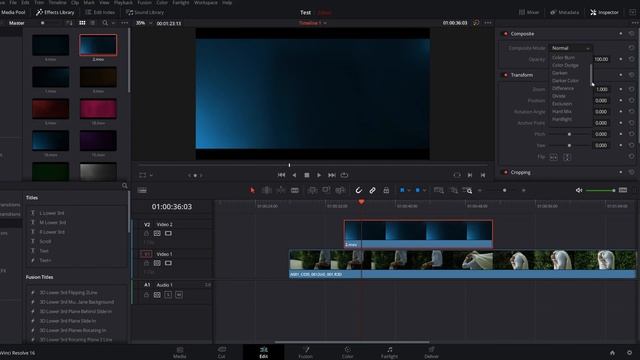Screen dimensions: 640x360
Task: Toggle the Position Lock padlock icon
Action: [x=386, y=190]
